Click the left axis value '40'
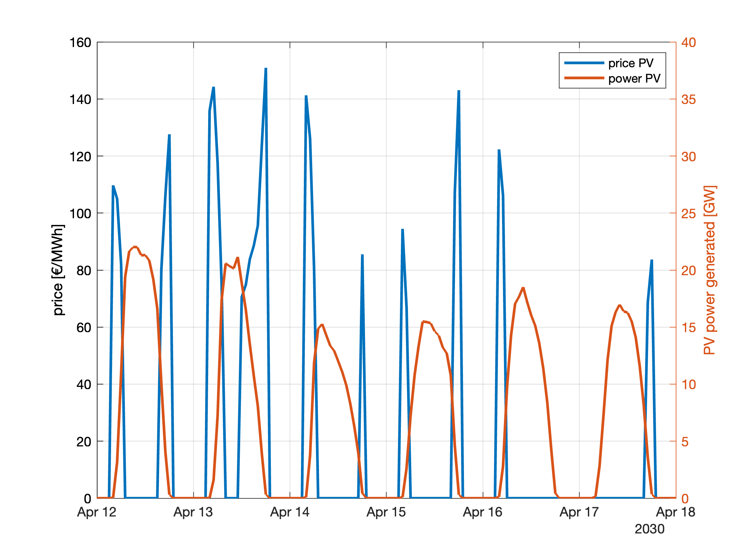Viewport: 747px width, 560px height. coord(84,384)
